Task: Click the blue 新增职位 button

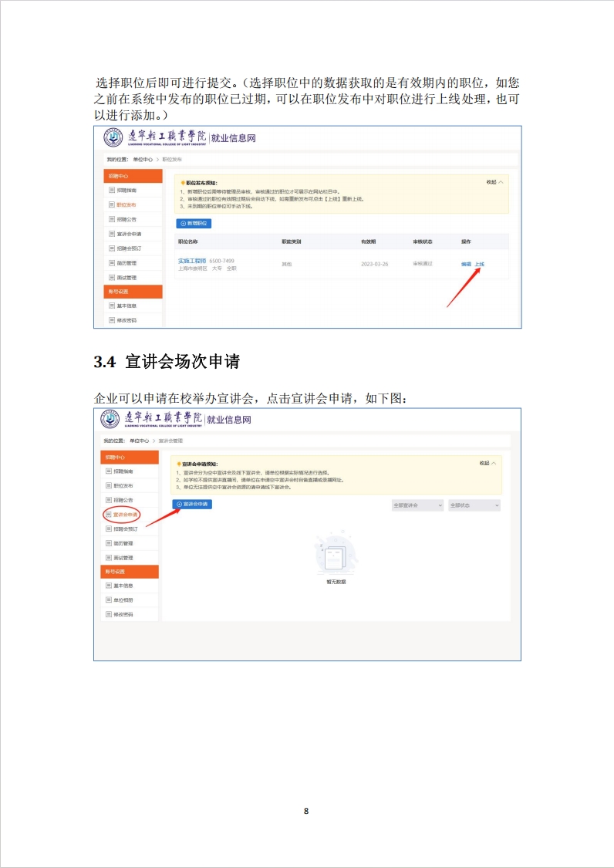Action: coord(194,223)
